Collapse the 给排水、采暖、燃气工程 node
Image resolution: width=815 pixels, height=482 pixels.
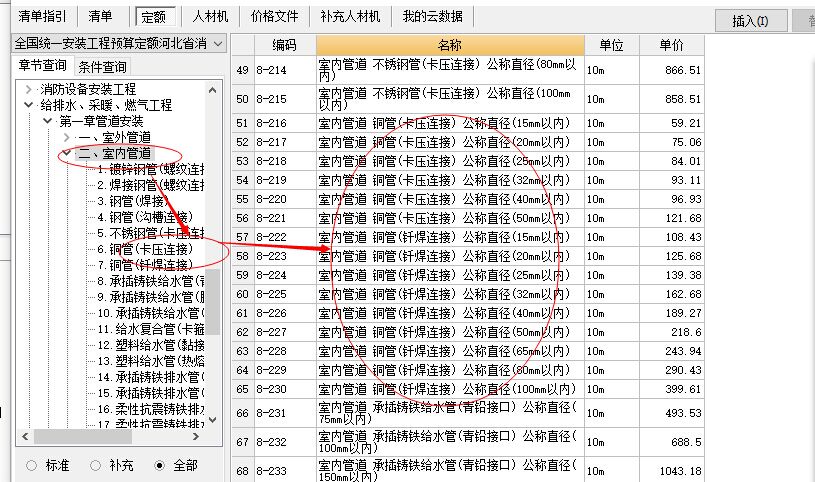pyautogui.click(x=29, y=105)
